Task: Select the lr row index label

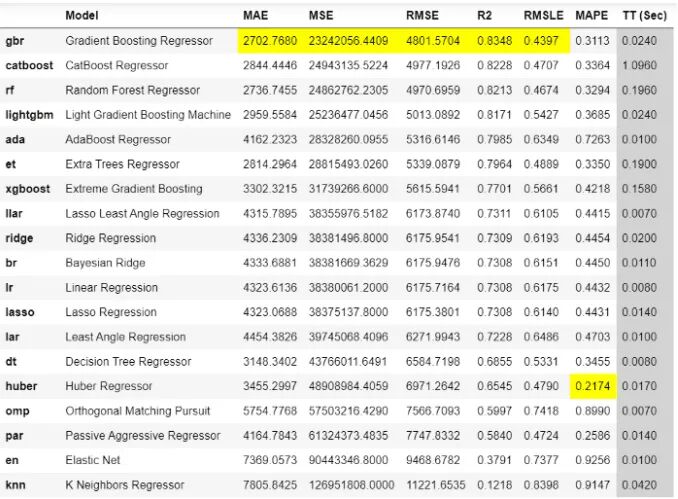Action: 9,287
